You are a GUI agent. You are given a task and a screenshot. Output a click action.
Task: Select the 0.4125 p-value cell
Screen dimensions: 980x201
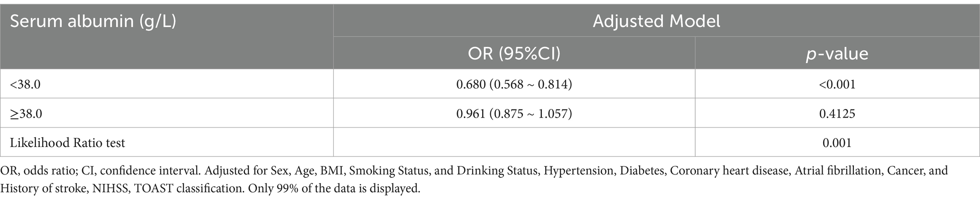coord(837,113)
